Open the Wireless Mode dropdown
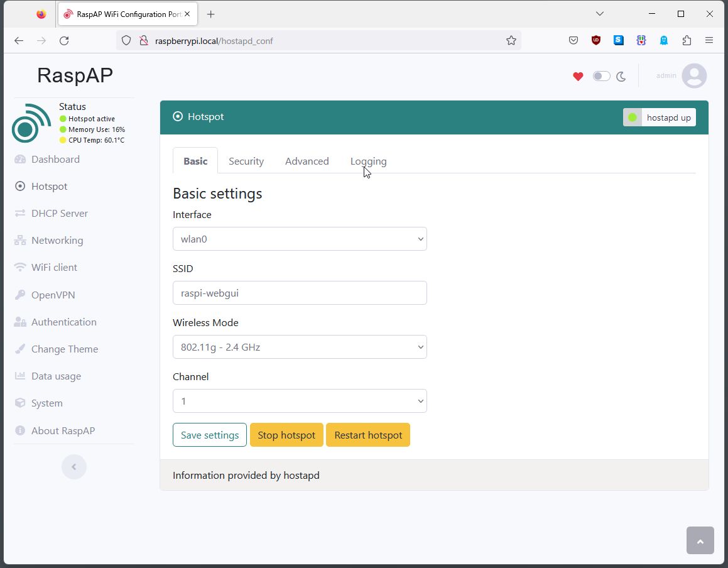This screenshot has width=728, height=568. click(300, 347)
